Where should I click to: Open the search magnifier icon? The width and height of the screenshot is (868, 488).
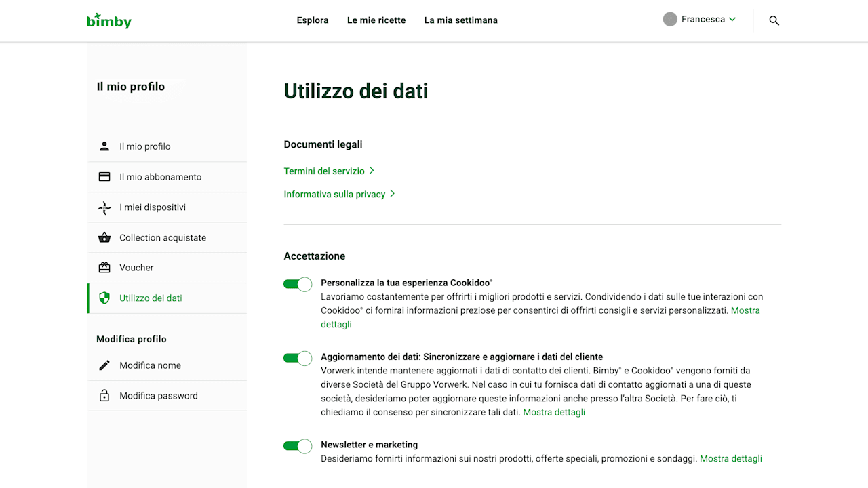point(774,20)
